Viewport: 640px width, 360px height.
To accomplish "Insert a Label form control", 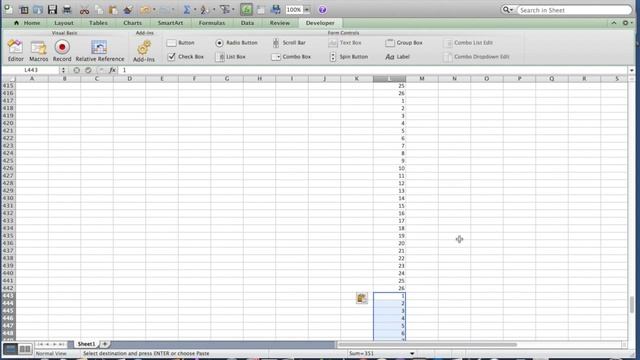I will point(398,57).
